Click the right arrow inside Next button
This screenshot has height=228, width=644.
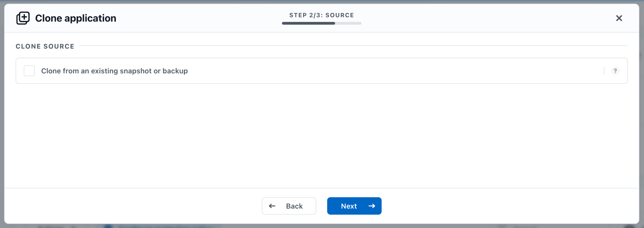tap(372, 206)
